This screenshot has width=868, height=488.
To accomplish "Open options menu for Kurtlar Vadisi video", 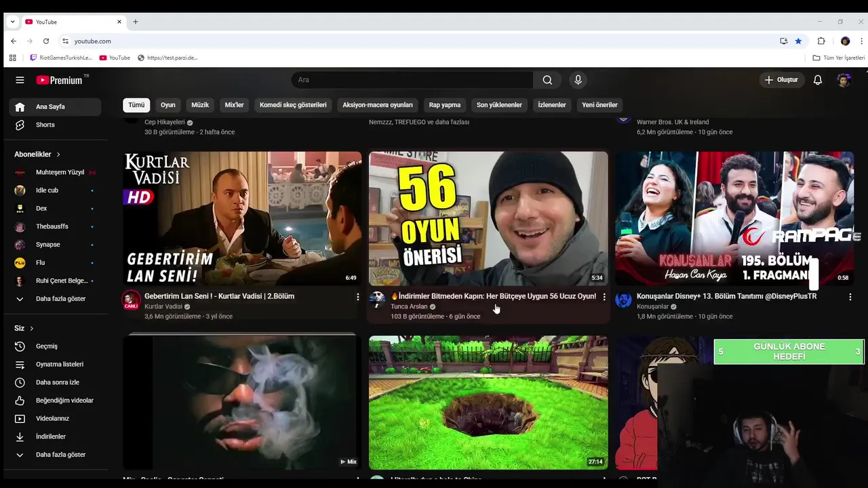I will (358, 297).
